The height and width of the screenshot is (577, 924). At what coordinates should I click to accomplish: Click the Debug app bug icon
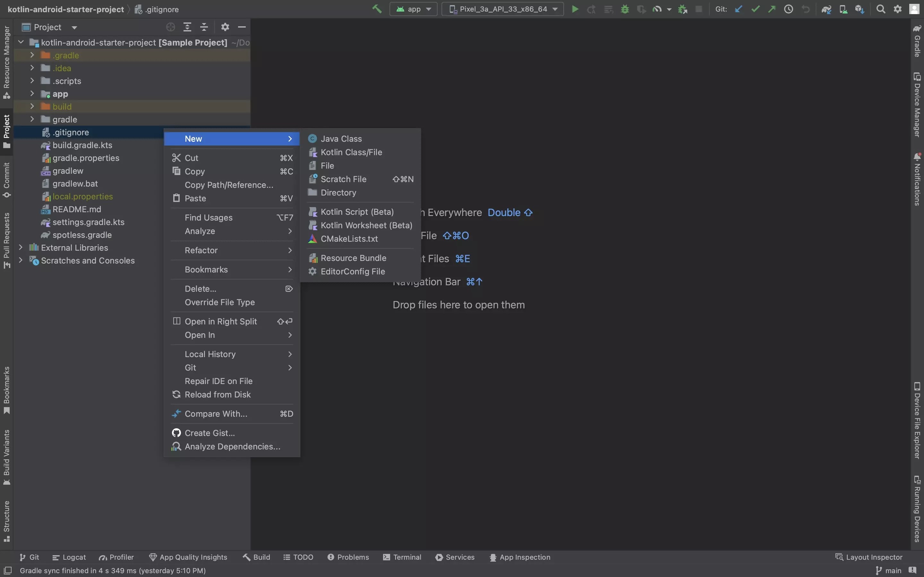pos(625,9)
